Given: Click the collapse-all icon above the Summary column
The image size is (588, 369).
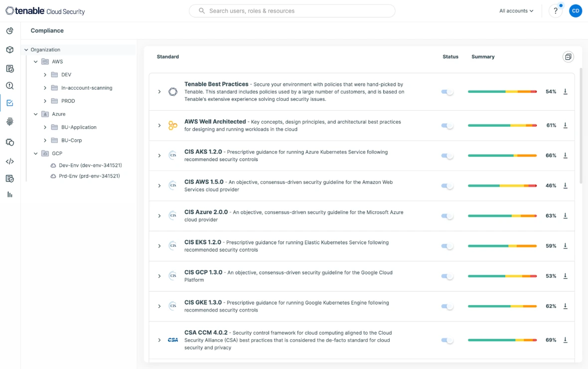Looking at the screenshot, I should 569,56.
